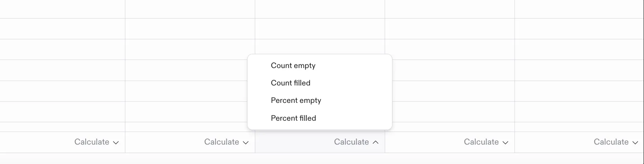Choose Percent filled from the popup
The height and width of the screenshot is (164, 644).
click(293, 118)
